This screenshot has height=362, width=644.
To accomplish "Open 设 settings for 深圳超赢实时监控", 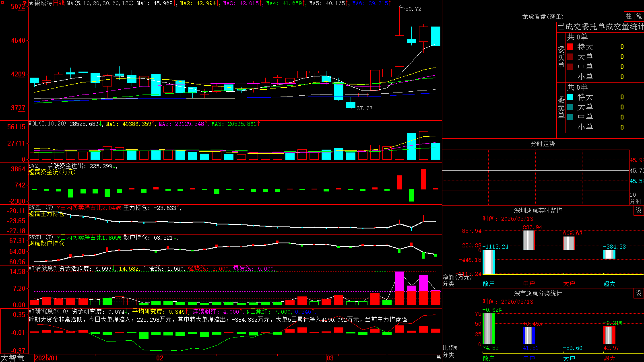I will click(639, 210).
